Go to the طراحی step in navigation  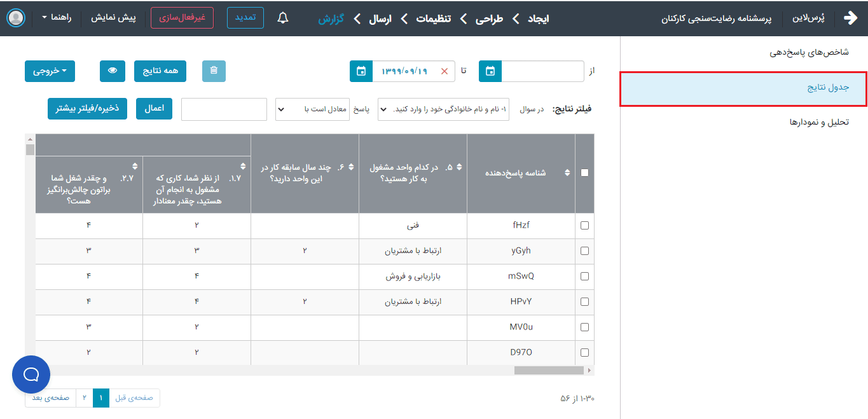(x=490, y=18)
